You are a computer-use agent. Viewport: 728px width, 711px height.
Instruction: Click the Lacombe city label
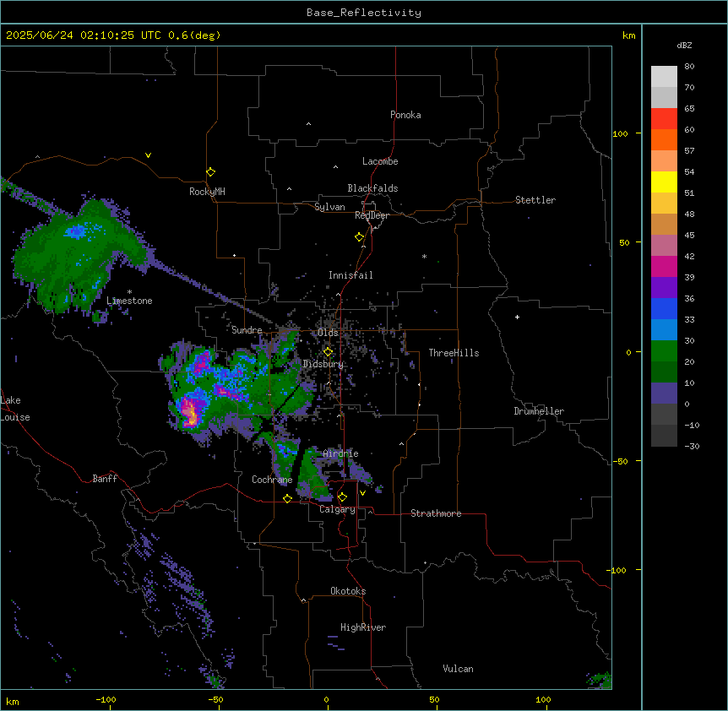pyautogui.click(x=380, y=161)
